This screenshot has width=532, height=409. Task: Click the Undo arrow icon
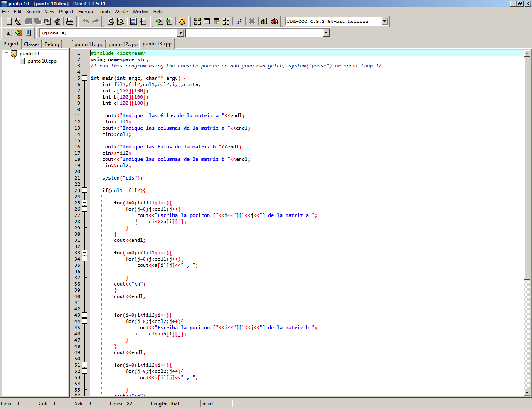click(x=86, y=21)
